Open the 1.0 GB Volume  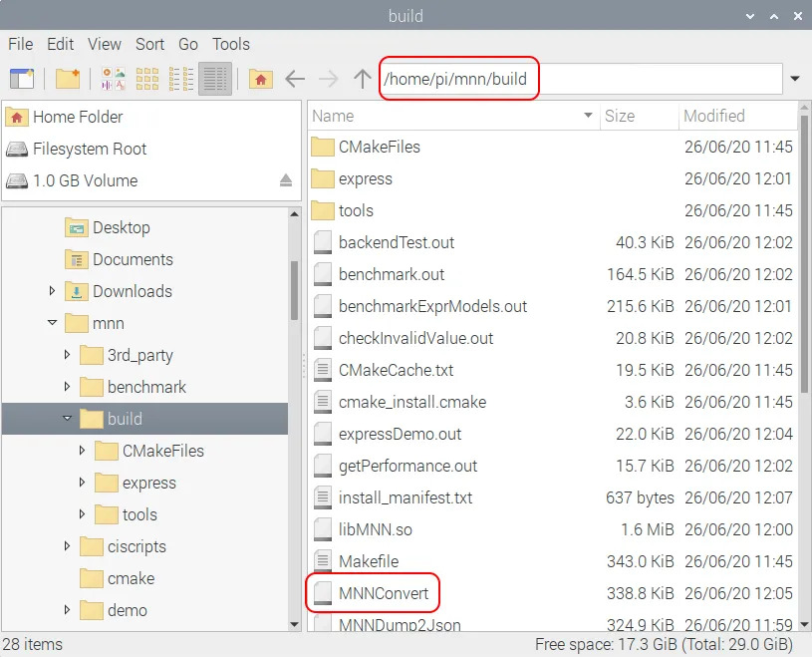pos(72,180)
